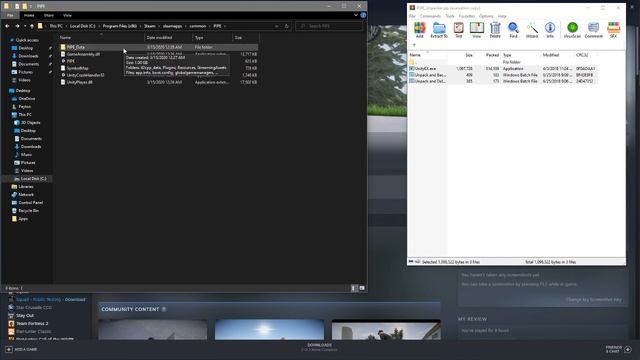
Task: Click the first Community Content thumbnail
Action: point(153,329)
